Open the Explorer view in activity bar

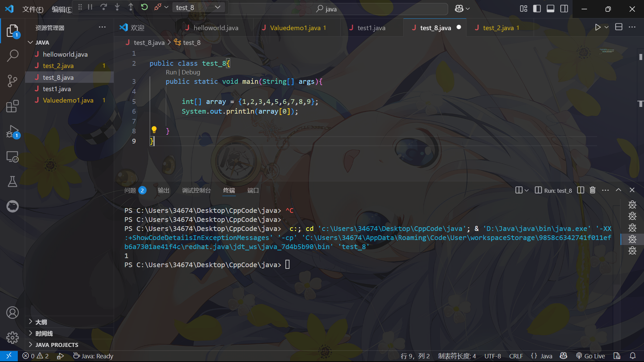coord(12,31)
